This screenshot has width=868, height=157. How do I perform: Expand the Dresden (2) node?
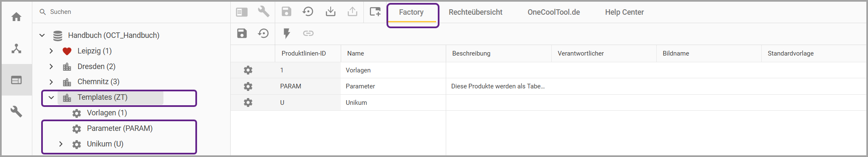pyautogui.click(x=51, y=67)
